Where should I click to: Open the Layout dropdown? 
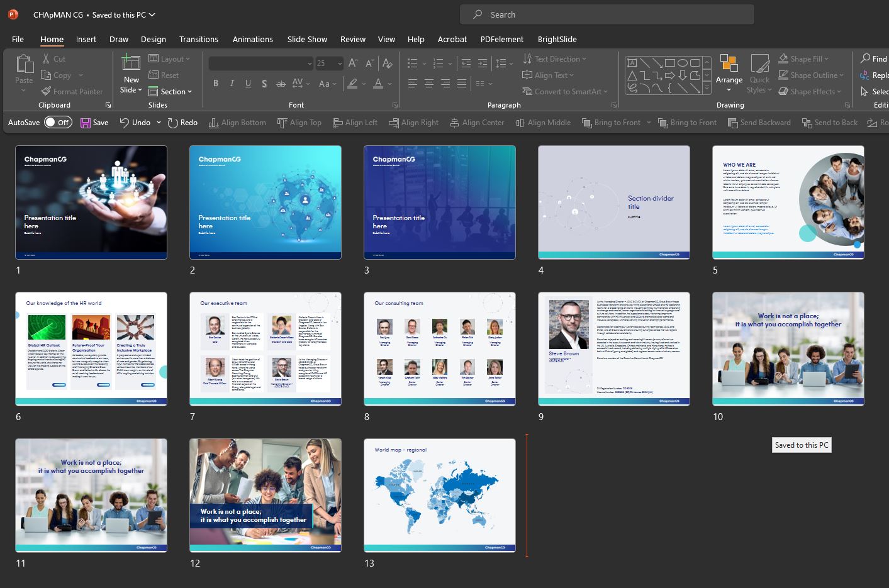[170, 58]
